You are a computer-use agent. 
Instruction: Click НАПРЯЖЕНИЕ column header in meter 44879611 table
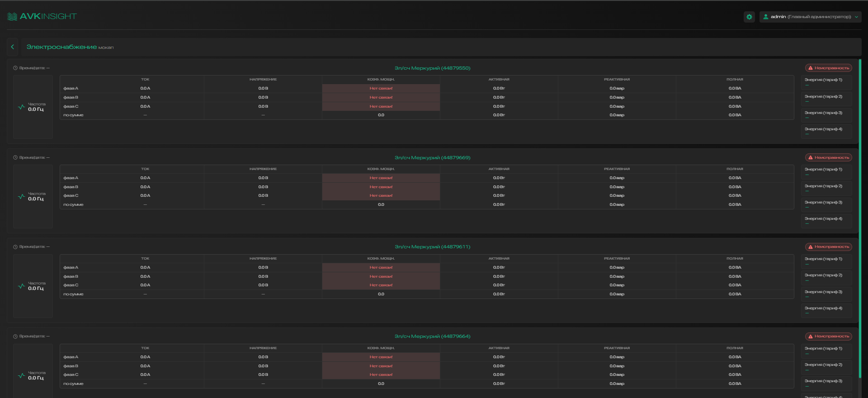263,259
